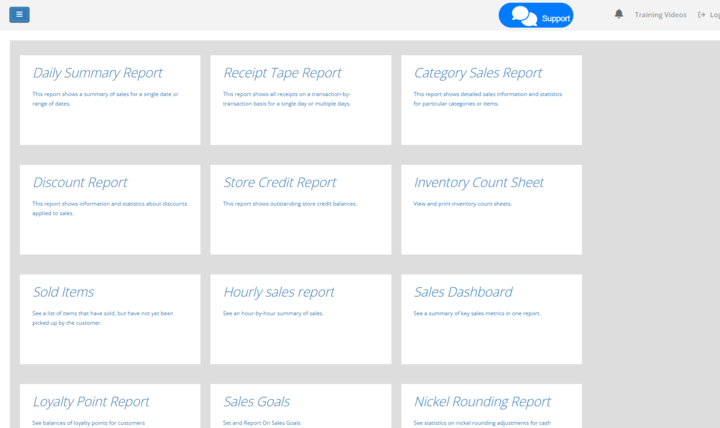
Task: Click the Support button label
Action: [x=555, y=18]
